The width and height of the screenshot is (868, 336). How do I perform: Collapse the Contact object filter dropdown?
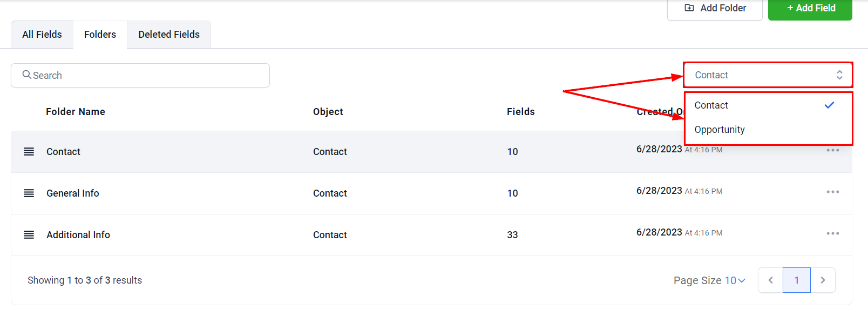coord(768,75)
